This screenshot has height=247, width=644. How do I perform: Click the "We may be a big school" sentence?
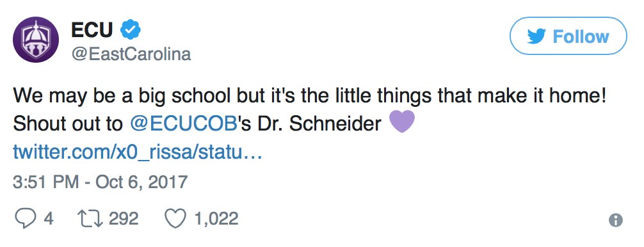click(310, 97)
